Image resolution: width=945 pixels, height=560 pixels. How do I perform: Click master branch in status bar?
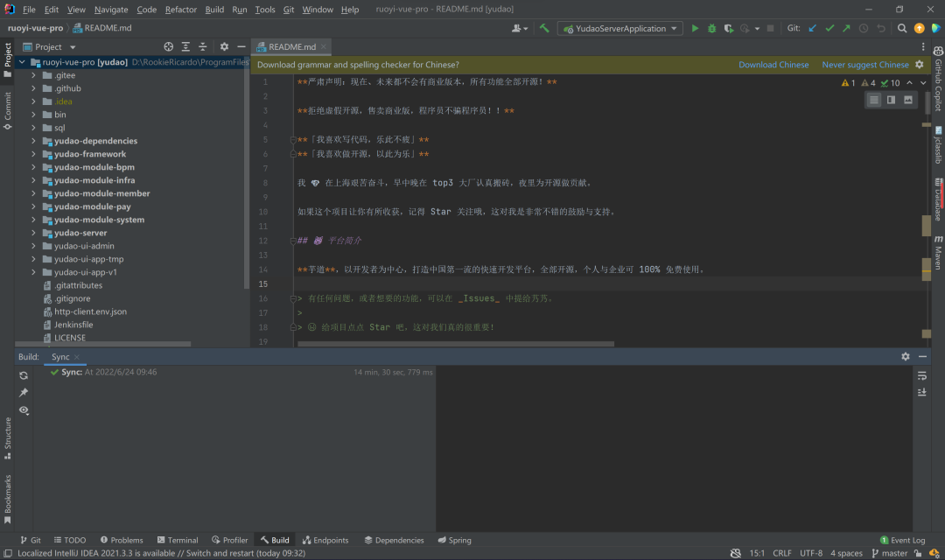point(890,553)
